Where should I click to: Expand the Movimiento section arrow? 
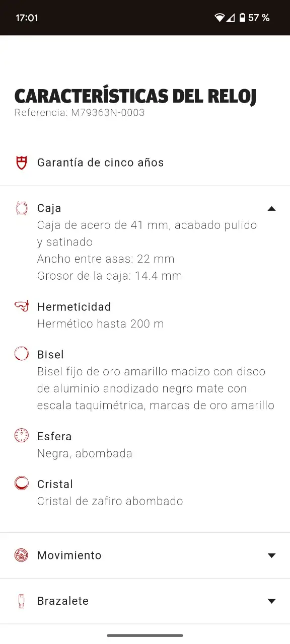(x=272, y=555)
